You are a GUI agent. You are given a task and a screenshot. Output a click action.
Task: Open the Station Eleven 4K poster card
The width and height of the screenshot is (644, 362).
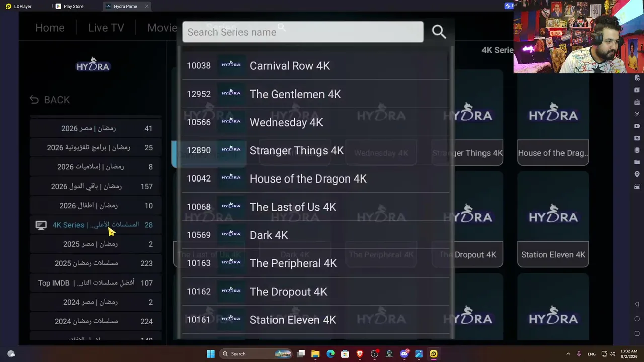pos(553,219)
